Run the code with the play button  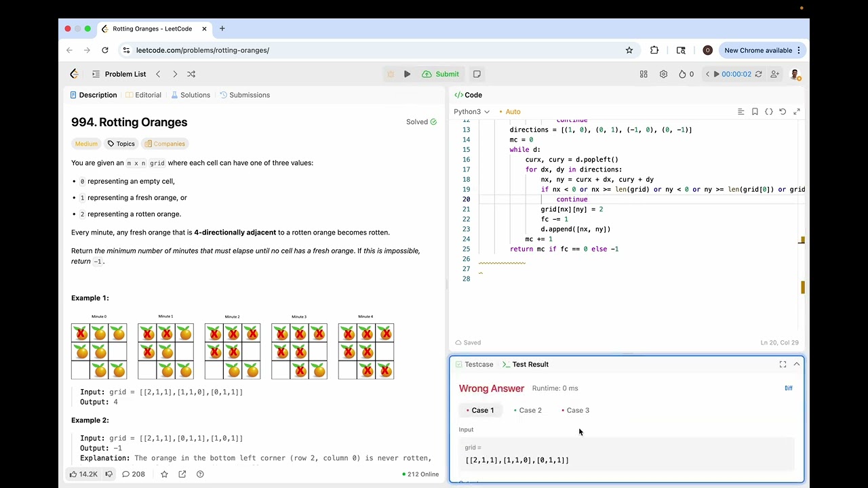(x=407, y=74)
